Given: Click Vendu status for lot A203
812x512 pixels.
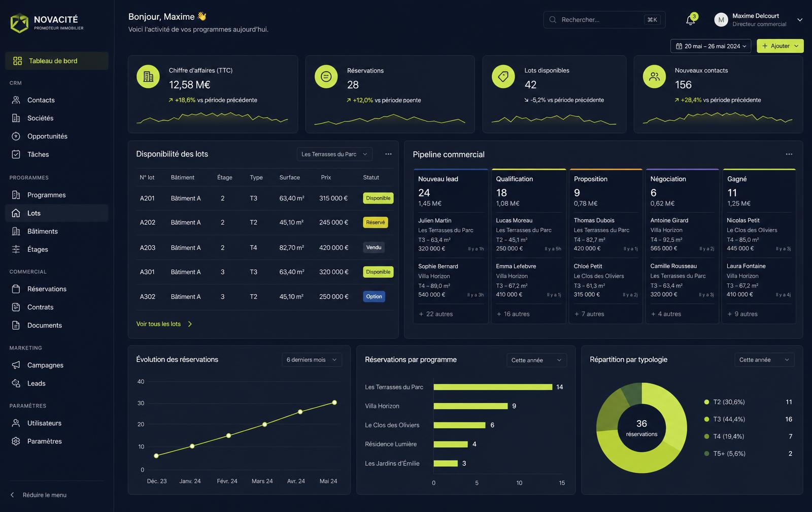Looking at the screenshot, I should 374,247.
